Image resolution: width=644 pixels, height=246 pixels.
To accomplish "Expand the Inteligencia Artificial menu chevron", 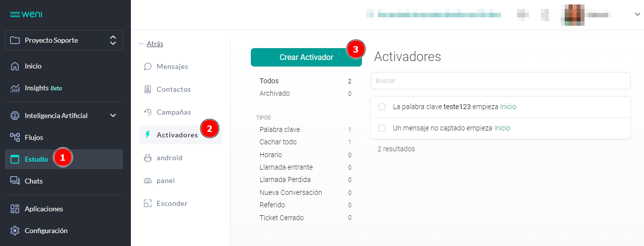I will (x=113, y=116).
